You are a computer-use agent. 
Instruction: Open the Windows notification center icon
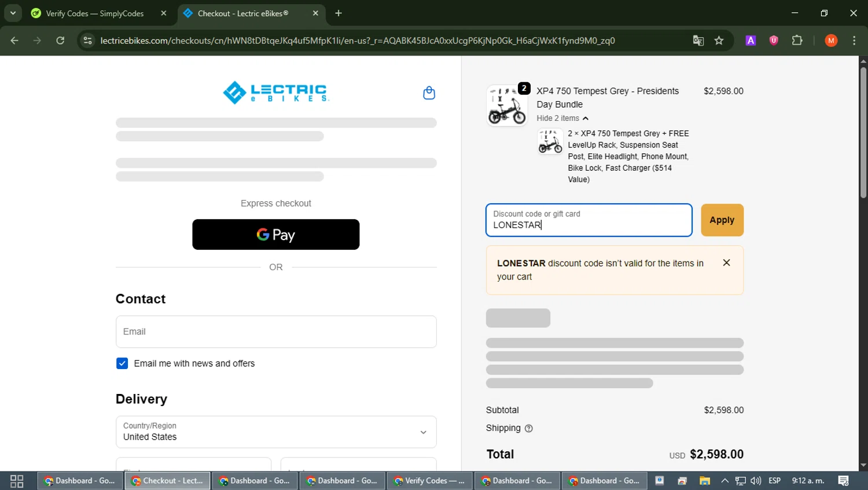tap(843, 481)
